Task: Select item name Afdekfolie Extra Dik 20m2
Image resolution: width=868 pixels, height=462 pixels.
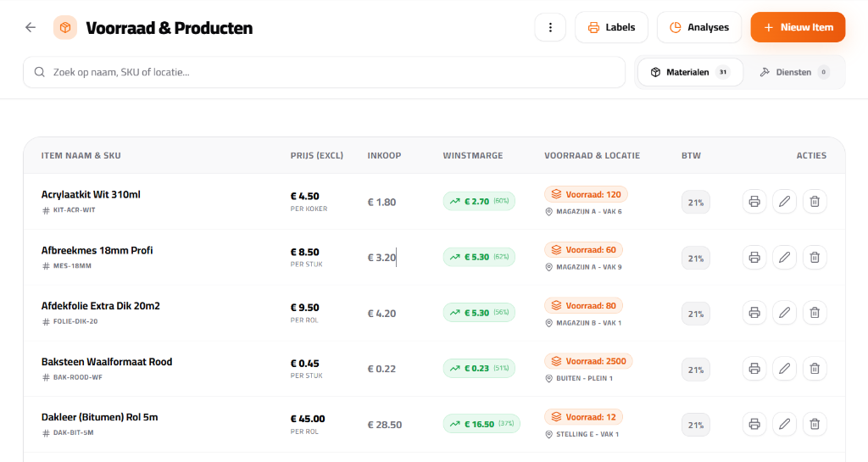Action: tap(100, 305)
